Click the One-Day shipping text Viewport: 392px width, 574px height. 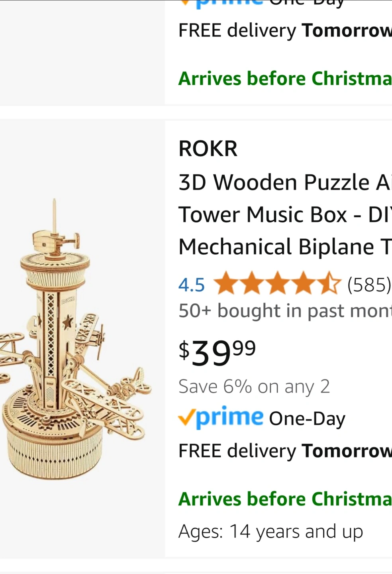[x=307, y=419]
